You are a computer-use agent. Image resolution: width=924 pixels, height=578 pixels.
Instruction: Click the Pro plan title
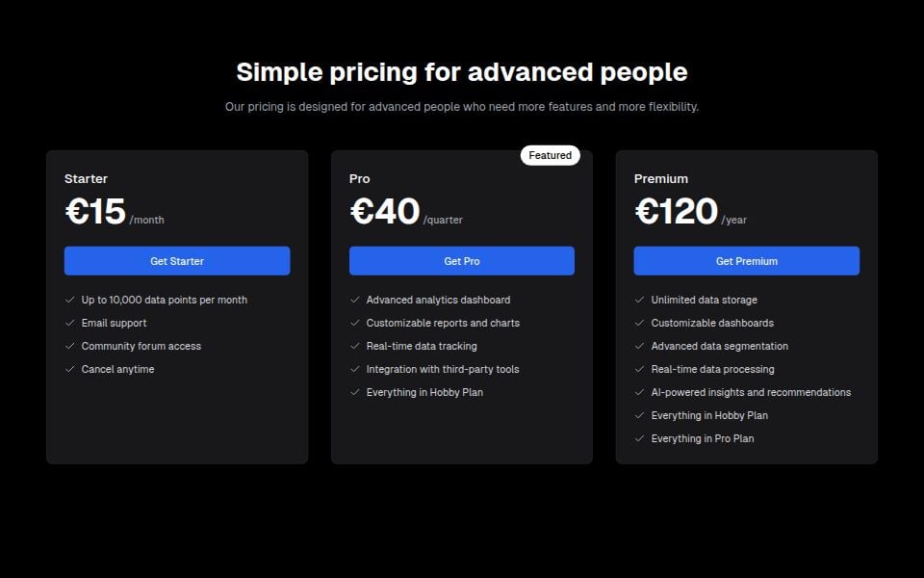(359, 178)
